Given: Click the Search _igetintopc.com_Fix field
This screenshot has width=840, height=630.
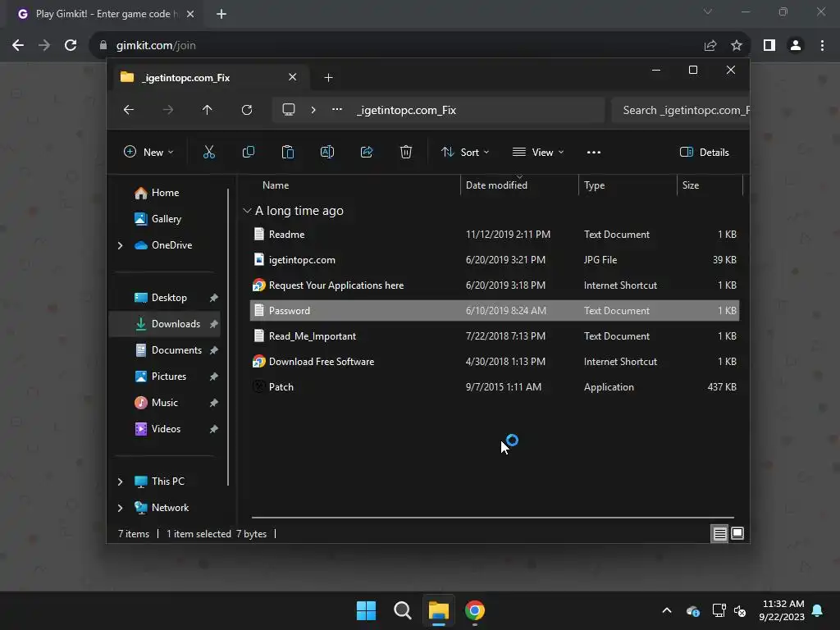Looking at the screenshot, I should pyautogui.click(x=680, y=110).
